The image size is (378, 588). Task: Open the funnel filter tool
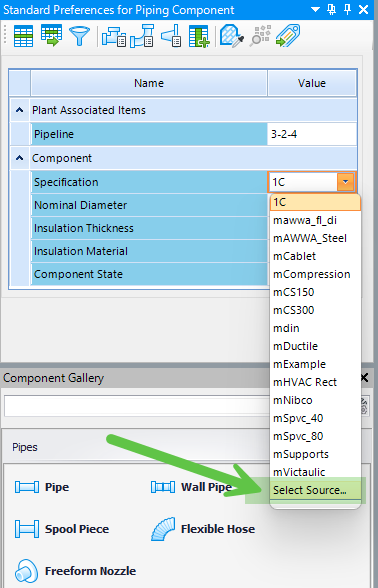pos(79,36)
